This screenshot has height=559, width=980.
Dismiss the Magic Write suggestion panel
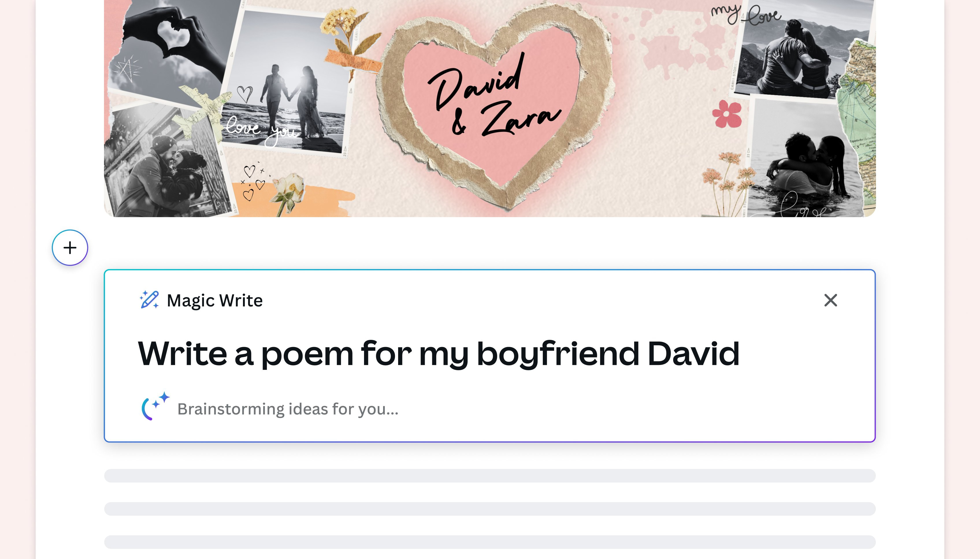click(x=830, y=300)
